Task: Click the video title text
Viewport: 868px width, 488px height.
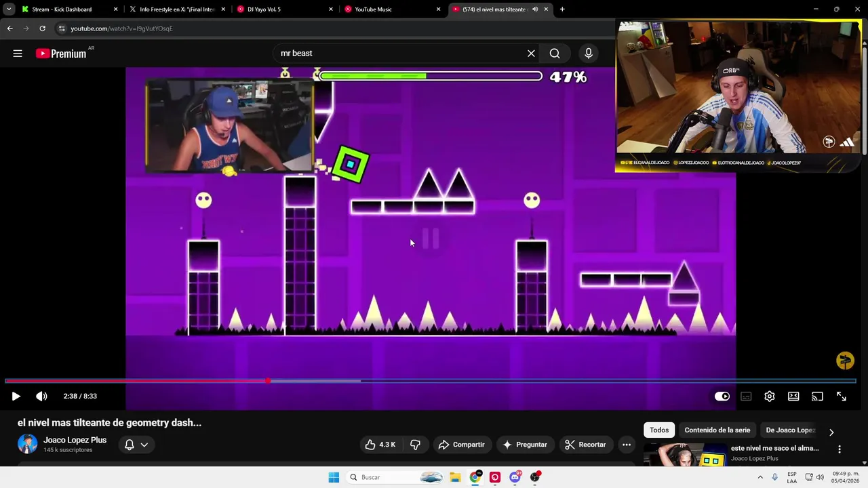Action: click(x=109, y=423)
